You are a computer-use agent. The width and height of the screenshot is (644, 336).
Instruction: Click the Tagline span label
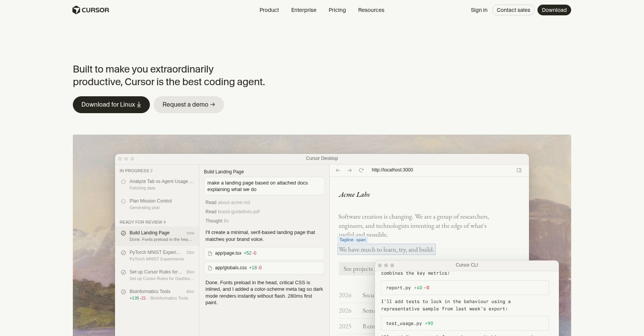pos(353,240)
